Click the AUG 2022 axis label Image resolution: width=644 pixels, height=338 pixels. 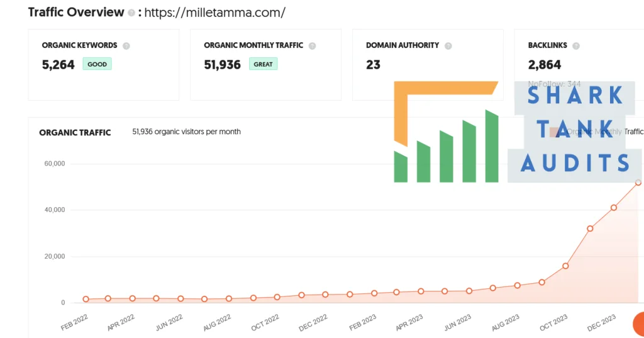pos(217,322)
